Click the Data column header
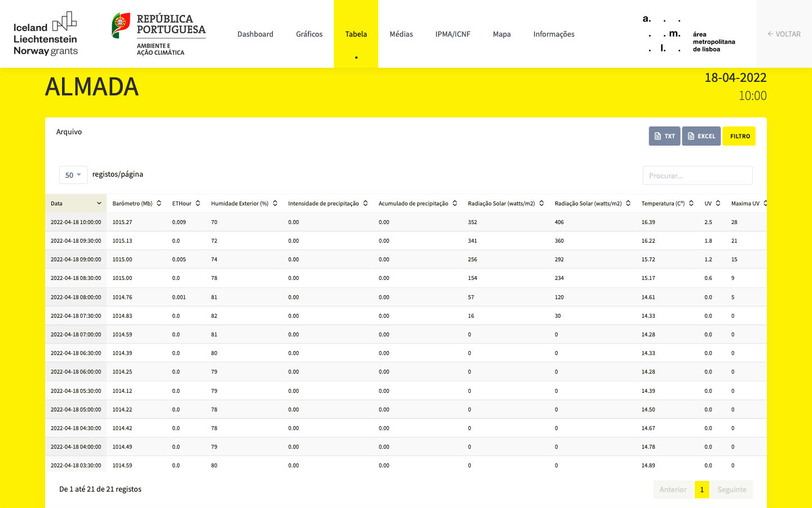 pos(76,203)
